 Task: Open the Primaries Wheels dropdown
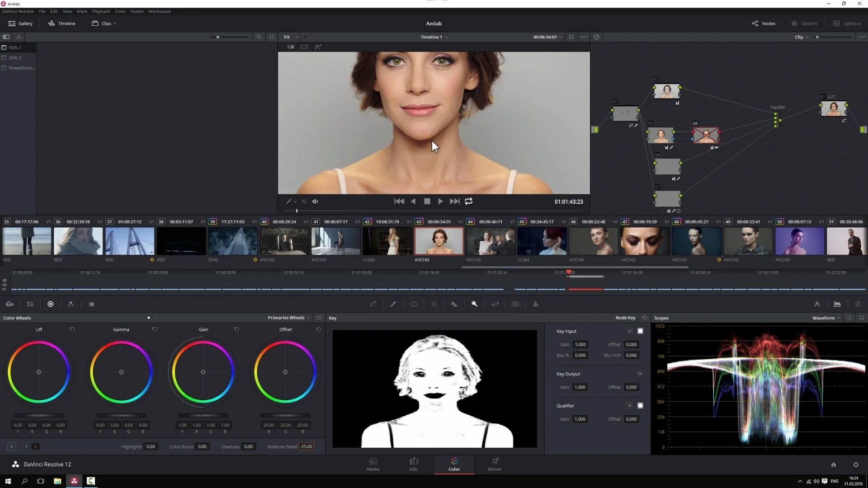(288, 318)
